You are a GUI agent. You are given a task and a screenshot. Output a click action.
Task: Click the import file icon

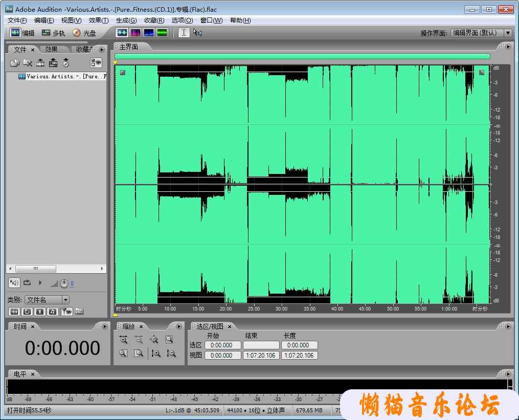point(14,62)
